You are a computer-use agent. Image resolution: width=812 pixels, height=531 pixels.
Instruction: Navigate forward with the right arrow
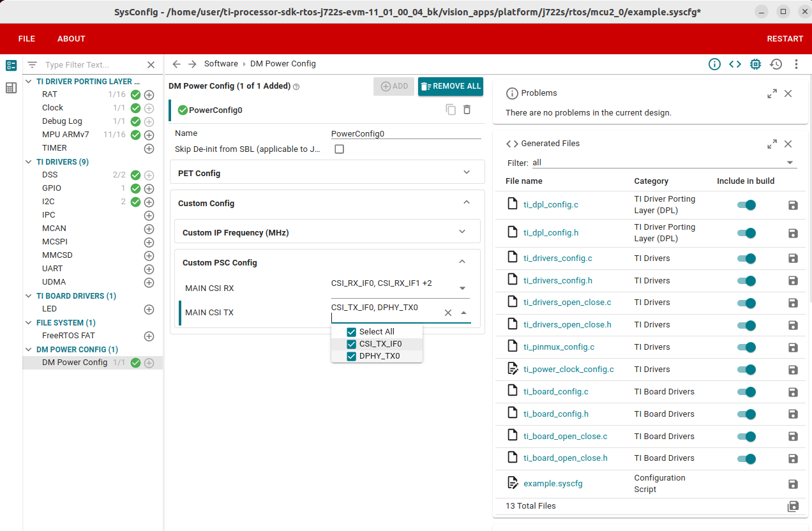click(x=192, y=64)
